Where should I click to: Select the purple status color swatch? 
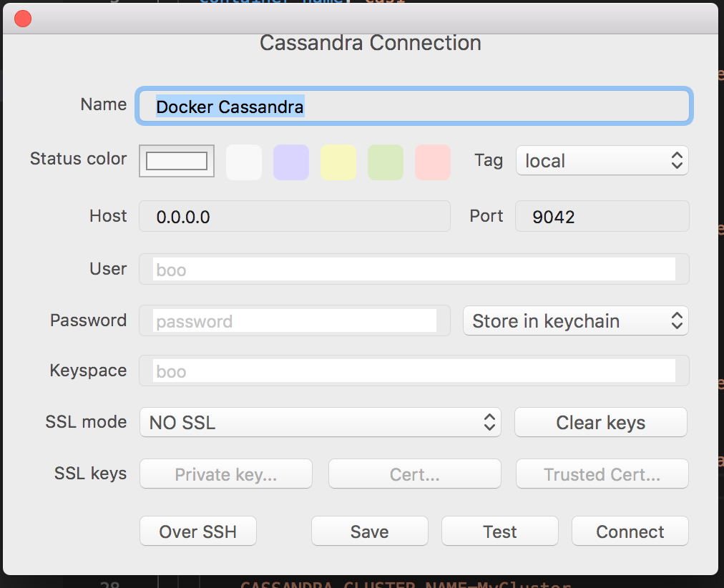point(291,162)
